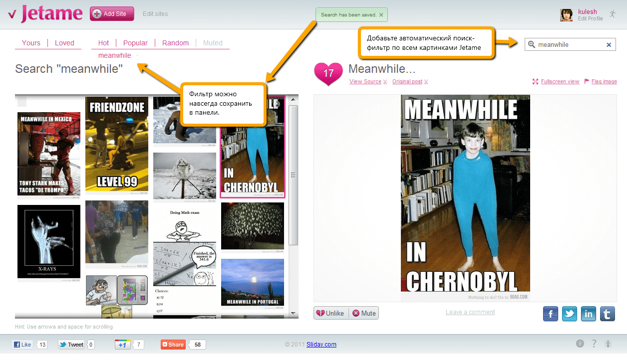This screenshot has height=364, width=627.
Task: Cut the View Source link with scissors icon
Action: (x=385, y=82)
